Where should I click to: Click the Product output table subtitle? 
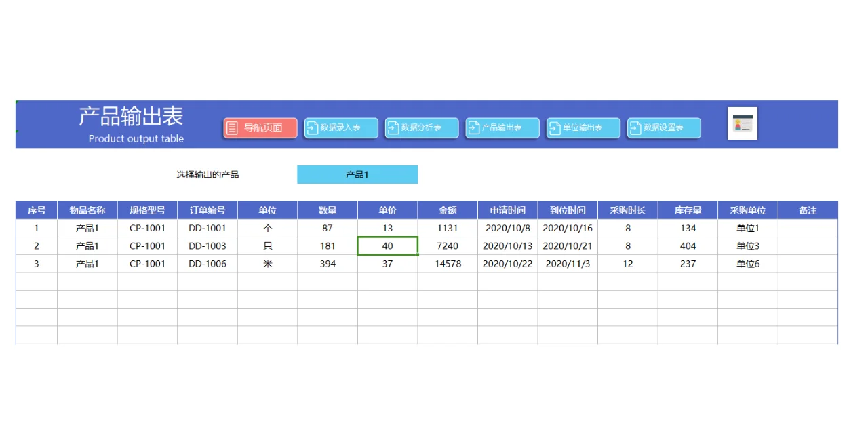(136, 138)
